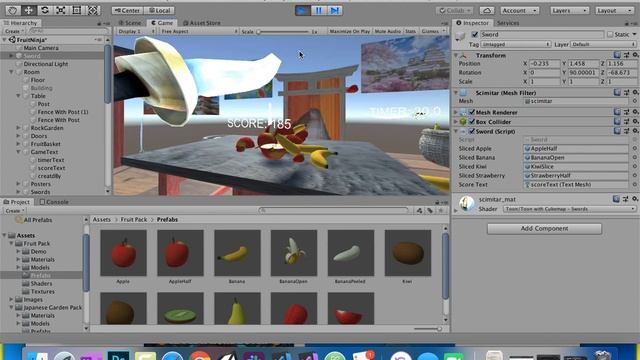This screenshot has width=640, height=360.
Task: Open Sword Script gear settings
Action: [635, 131]
